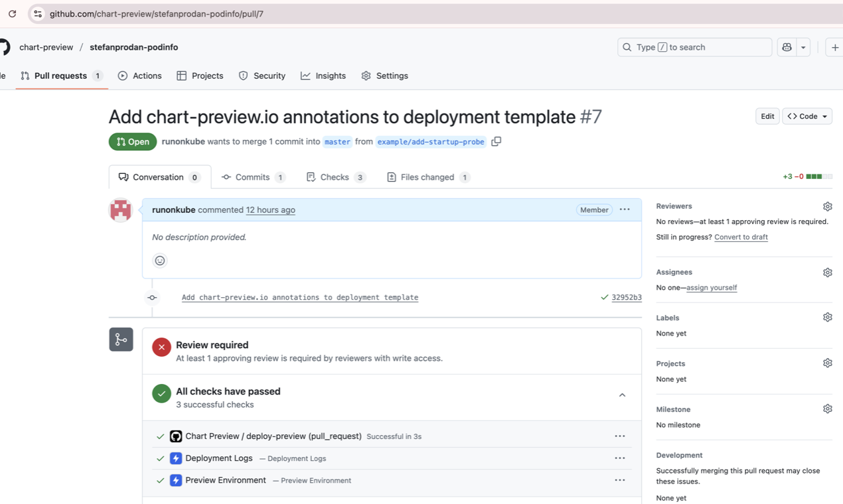Open the Code dropdown arrow
Viewport: 843px width, 504px height.
[x=823, y=116]
